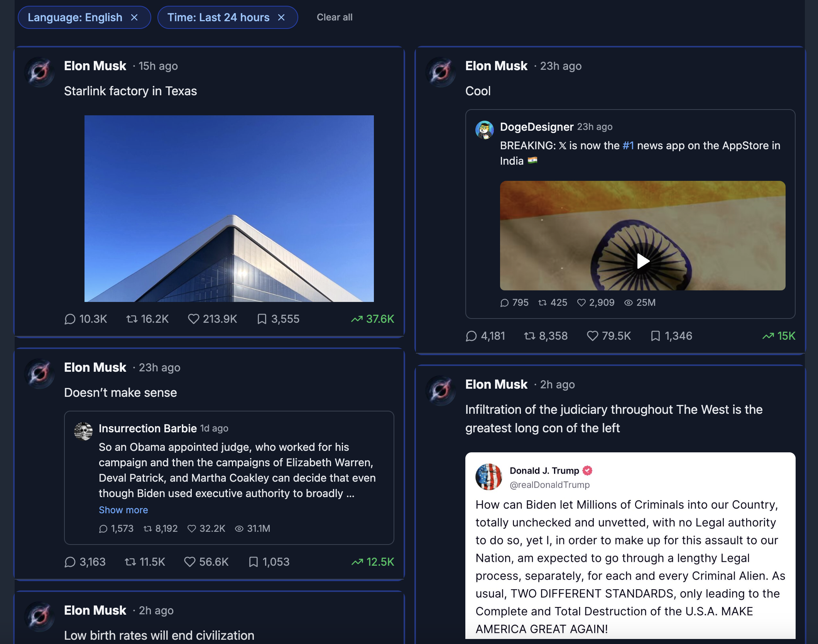The image size is (818, 644).
Task: Click DogeDesigner avatar
Action: pyautogui.click(x=485, y=130)
